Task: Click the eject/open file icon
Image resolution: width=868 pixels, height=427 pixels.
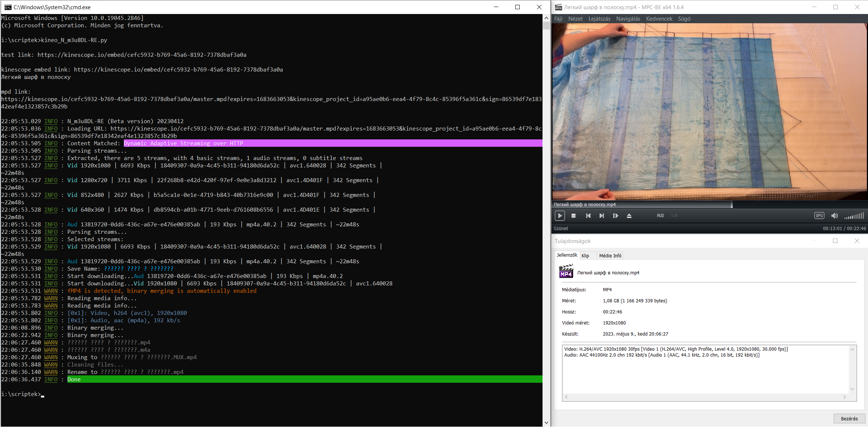Action: [x=629, y=216]
